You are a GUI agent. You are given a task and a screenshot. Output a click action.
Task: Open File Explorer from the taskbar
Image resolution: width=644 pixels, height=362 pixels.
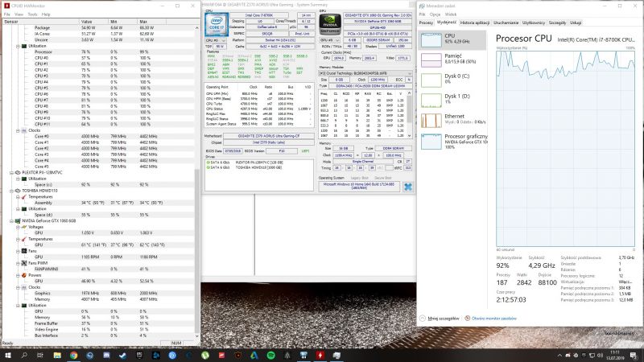point(57,356)
